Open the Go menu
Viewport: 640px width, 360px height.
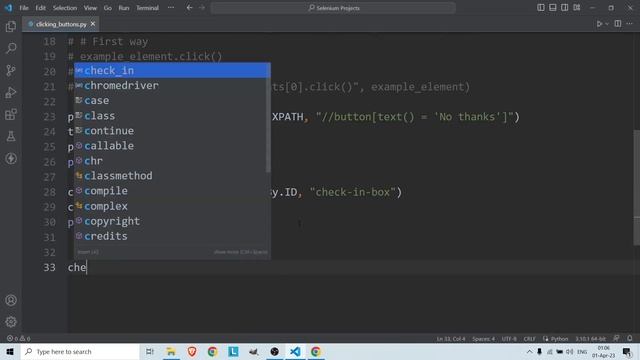(x=108, y=8)
